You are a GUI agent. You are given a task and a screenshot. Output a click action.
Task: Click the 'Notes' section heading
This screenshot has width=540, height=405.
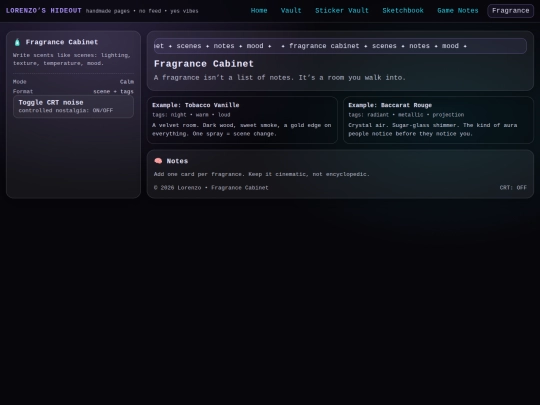coord(177,161)
